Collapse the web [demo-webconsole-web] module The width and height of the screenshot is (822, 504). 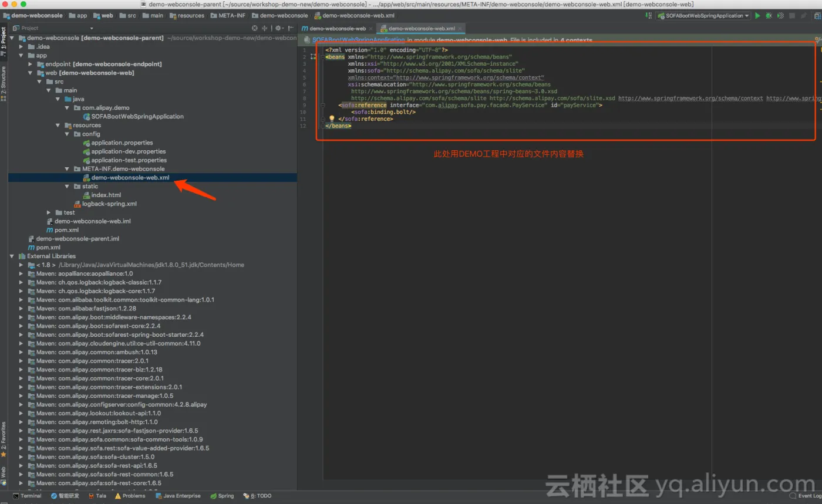pos(31,73)
